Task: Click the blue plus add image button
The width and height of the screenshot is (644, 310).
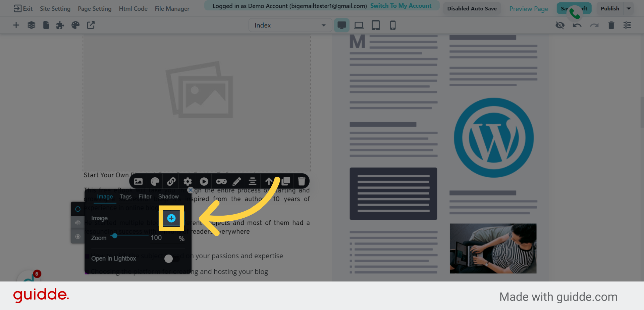Action: 171,218
